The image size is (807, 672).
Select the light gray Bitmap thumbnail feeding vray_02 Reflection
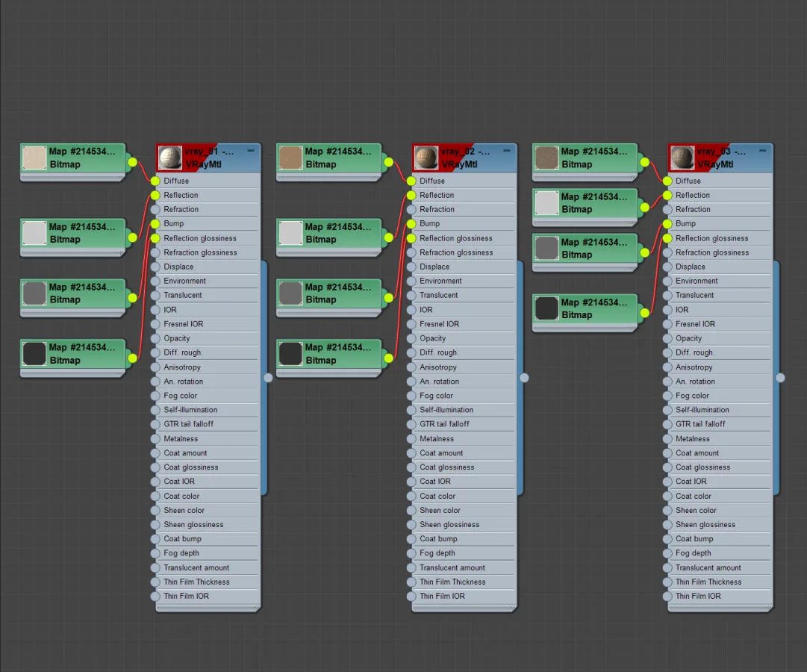[x=290, y=233]
